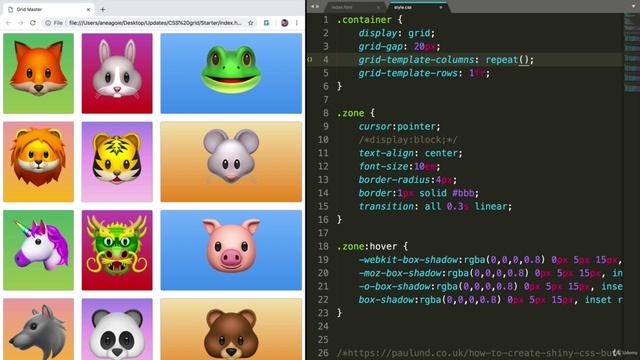
Task: Click the .zone selector on line 8
Action: click(350, 113)
